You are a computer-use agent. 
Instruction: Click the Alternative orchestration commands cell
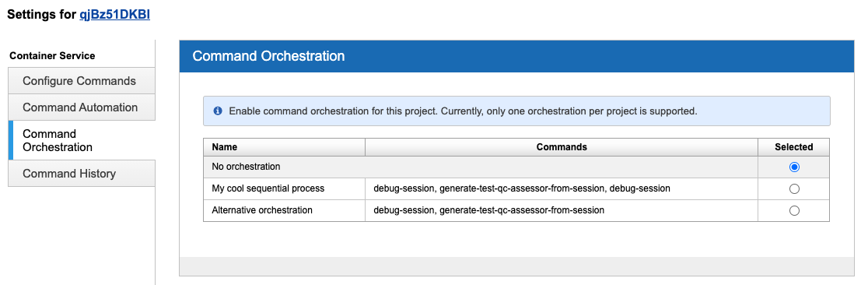[x=562, y=211]
